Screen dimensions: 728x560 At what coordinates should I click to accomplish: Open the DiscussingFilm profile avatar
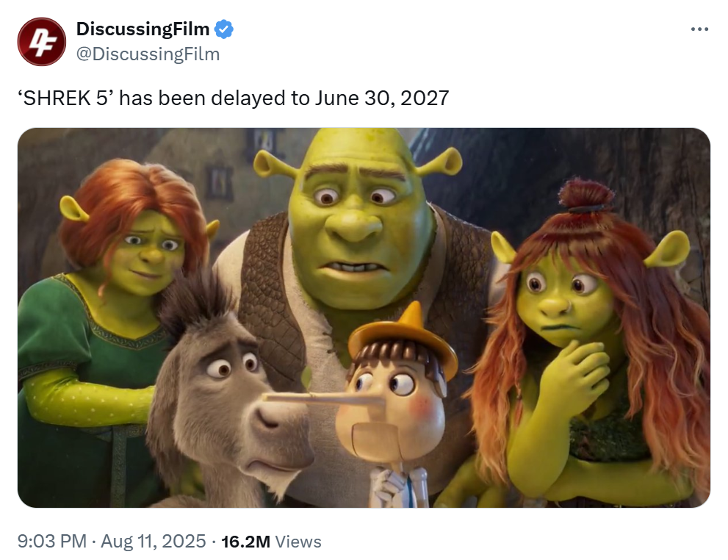tap(42, 42)
